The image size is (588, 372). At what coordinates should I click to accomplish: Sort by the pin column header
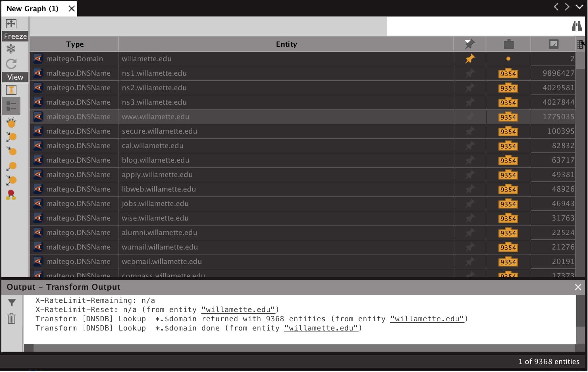470,44
